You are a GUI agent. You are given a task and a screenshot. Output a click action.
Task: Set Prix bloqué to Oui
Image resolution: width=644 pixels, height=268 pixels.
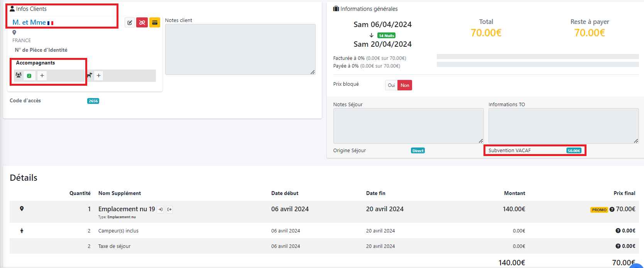pyautogui.click(x=391, y=85)
